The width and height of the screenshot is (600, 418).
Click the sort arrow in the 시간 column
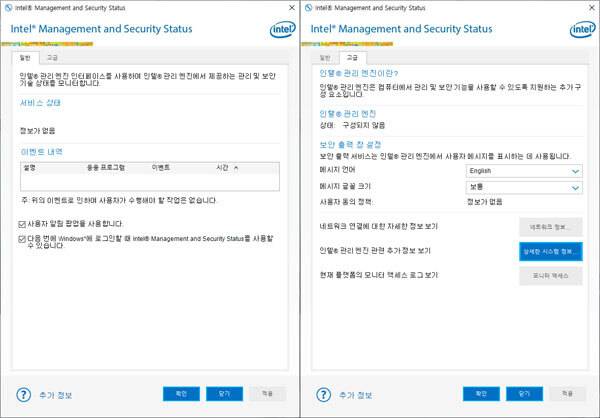[x=236, y=168]
